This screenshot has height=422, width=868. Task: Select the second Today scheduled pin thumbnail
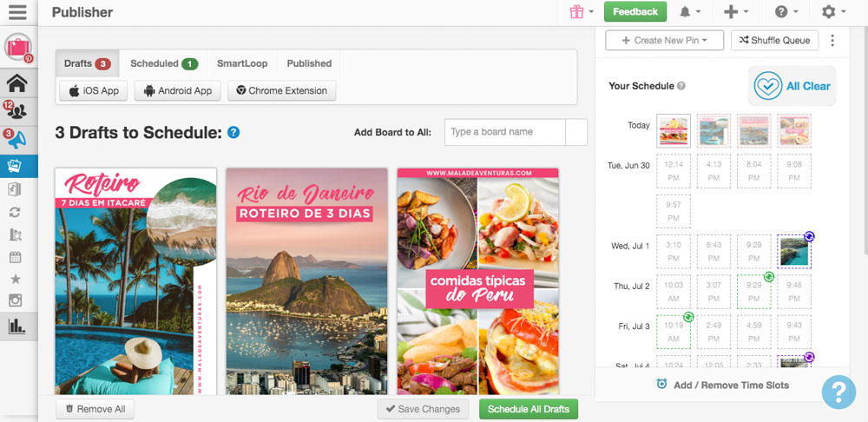[713, 131]
